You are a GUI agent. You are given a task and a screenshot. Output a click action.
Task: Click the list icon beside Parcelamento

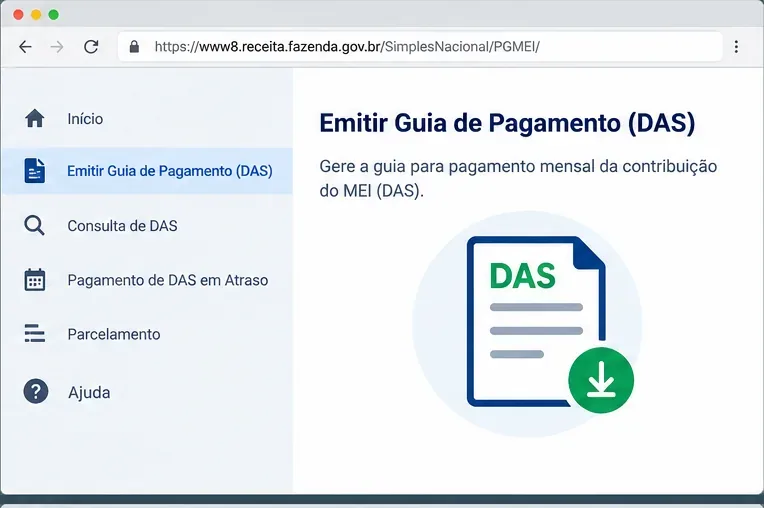click(35, 334)
